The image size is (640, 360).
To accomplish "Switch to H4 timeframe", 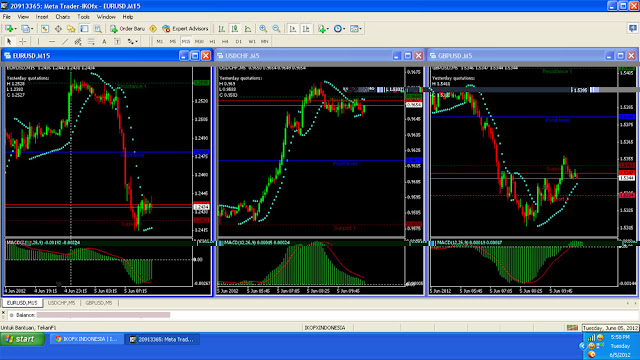I will point(225,41).
